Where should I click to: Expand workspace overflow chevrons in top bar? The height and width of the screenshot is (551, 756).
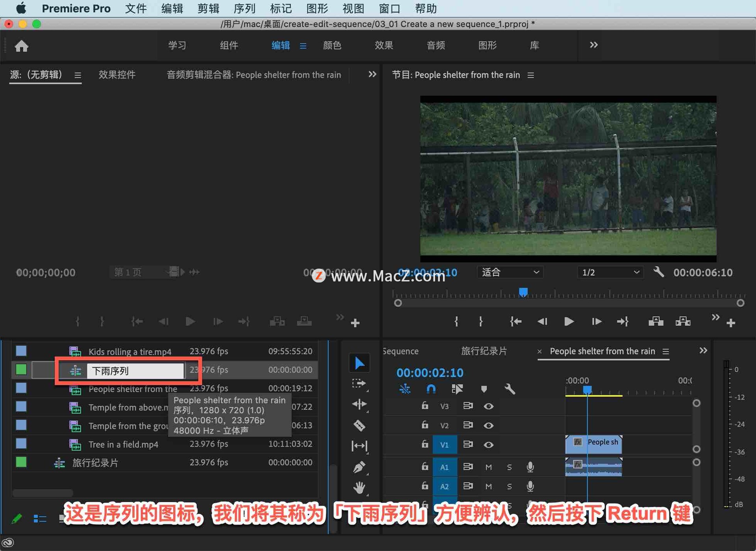(x=593, y=45)
